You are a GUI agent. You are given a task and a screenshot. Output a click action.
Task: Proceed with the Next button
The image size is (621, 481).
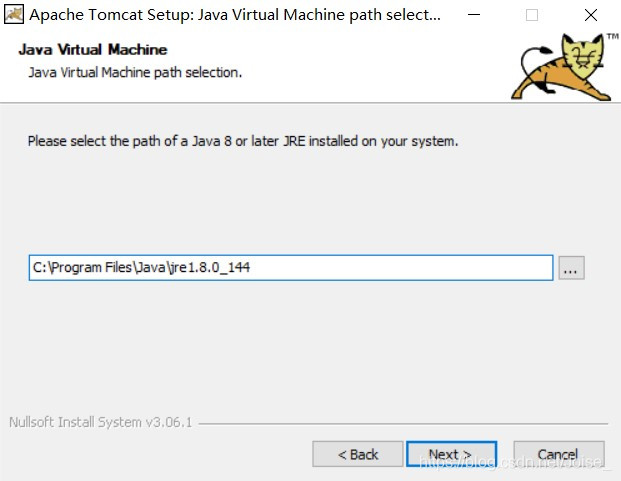click(x=450, y=454)
